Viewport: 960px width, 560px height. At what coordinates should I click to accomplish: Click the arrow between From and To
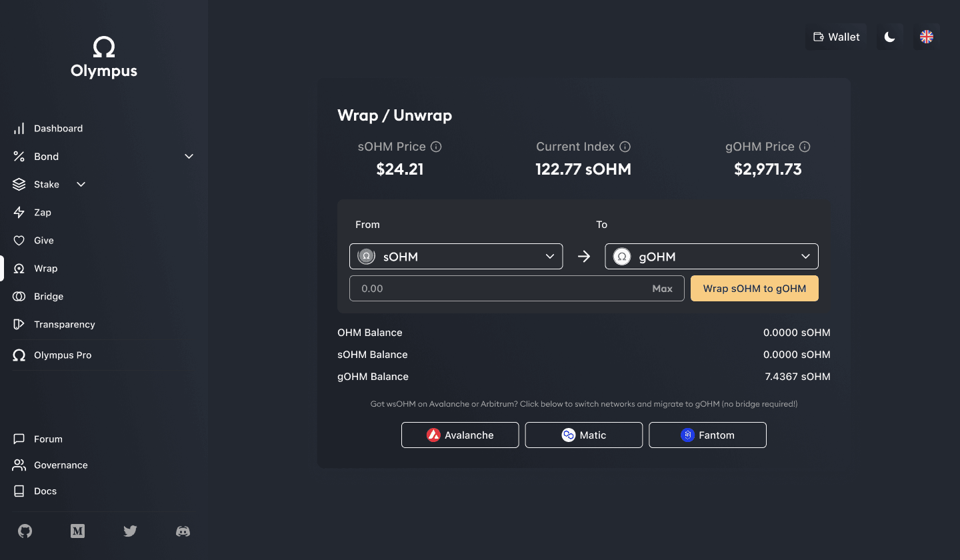[x=584, y=257]
